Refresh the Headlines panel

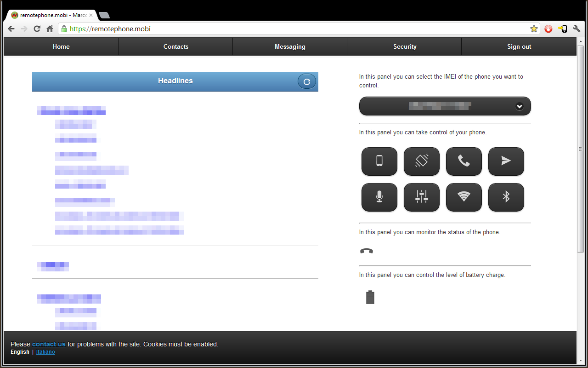tap(307, 81)
